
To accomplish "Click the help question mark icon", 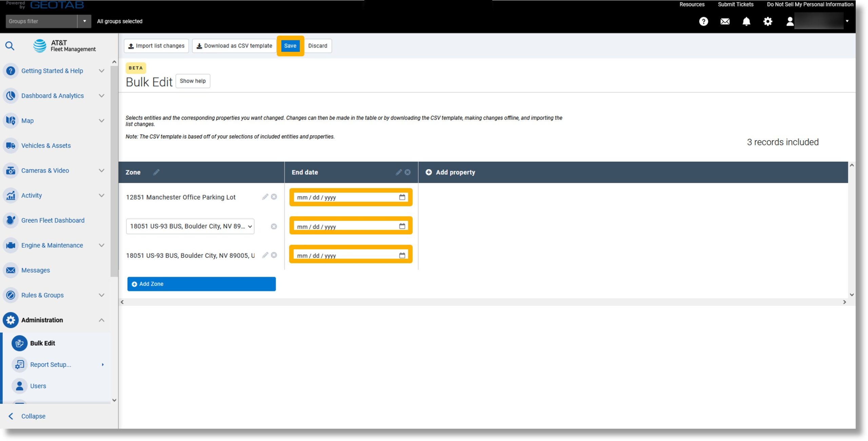I will point(703,21).
